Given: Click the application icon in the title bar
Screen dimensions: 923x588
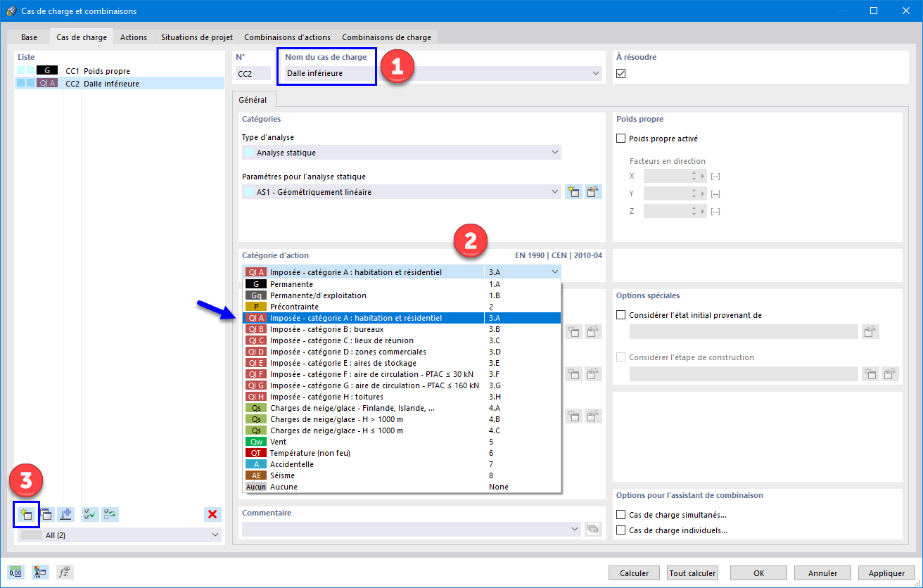Looking at the screenshot, I should pyautogui.click(x=11, y=11).
